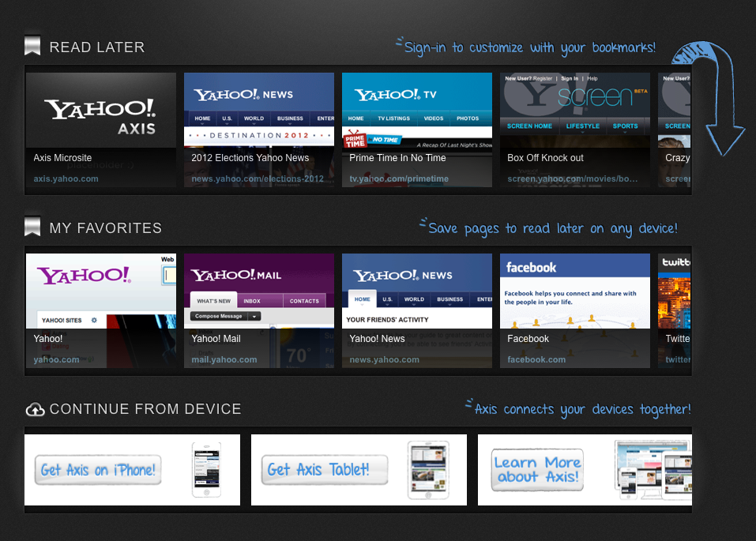Click the bookmark ribbon icon beside MY FAVORITES
The image size is (756, 541).
pyautogui.click(x=32, y=227)
